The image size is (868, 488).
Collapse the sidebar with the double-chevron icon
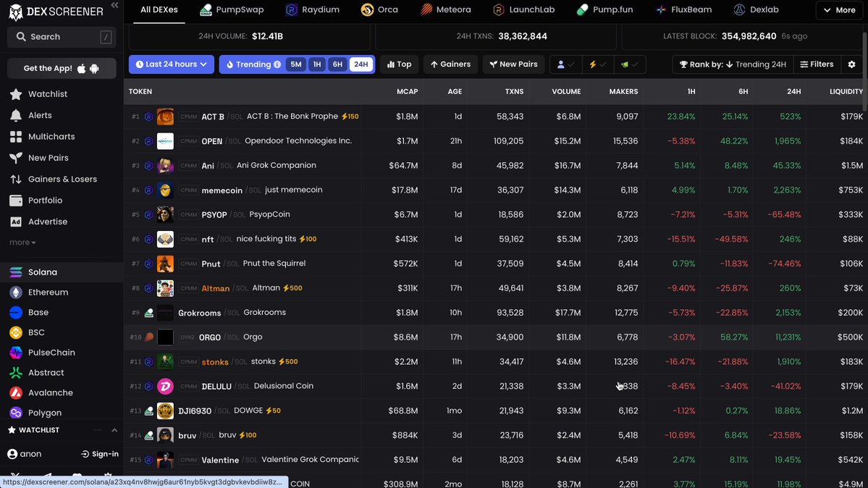[x=114, y=6]
